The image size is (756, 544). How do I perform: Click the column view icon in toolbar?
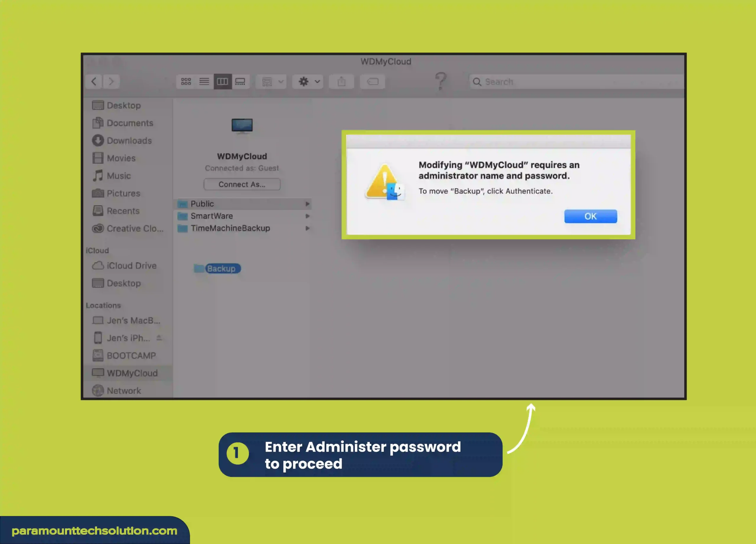click(222, 81)
